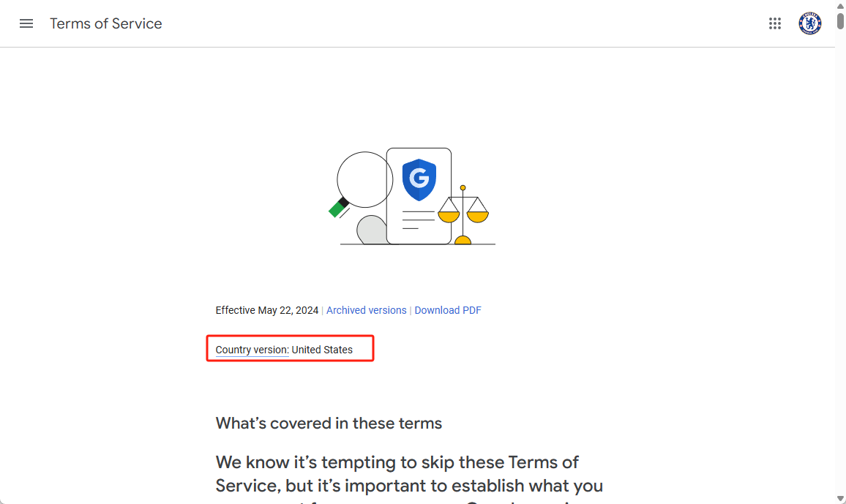Viewport: 846px width, 504px height.
Task: Click the scrollbar down arrow
Action: pos(840,498)
